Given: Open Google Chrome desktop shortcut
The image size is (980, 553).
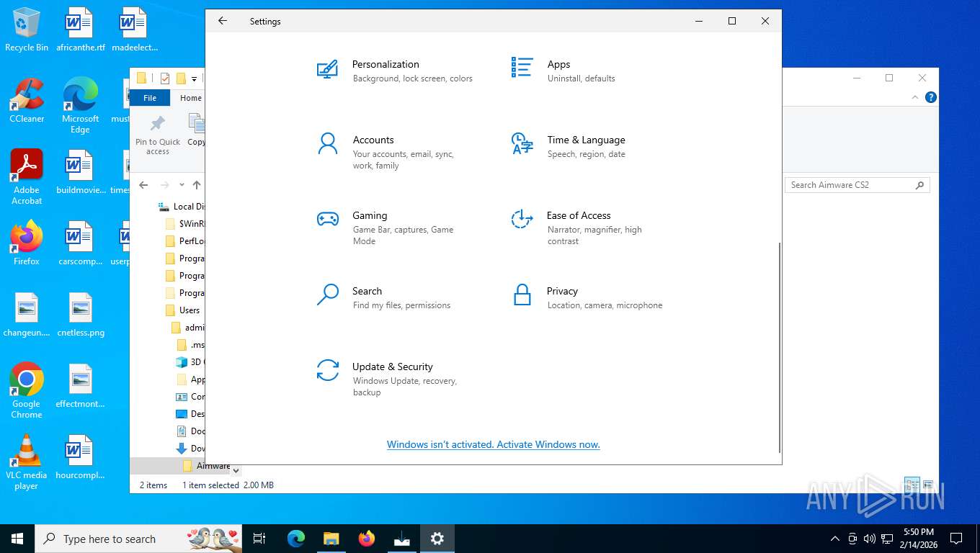Looking at the screenshot, I should pos(27,390).
